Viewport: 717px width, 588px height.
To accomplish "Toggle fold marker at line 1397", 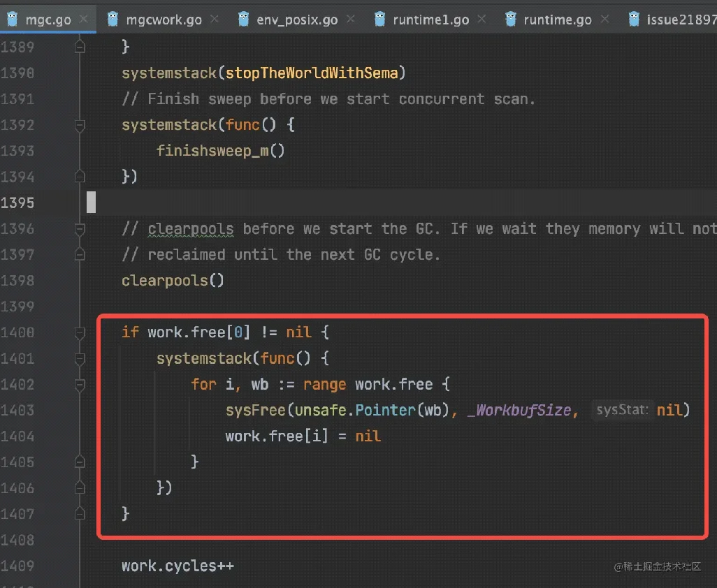I will coord(80,254).
